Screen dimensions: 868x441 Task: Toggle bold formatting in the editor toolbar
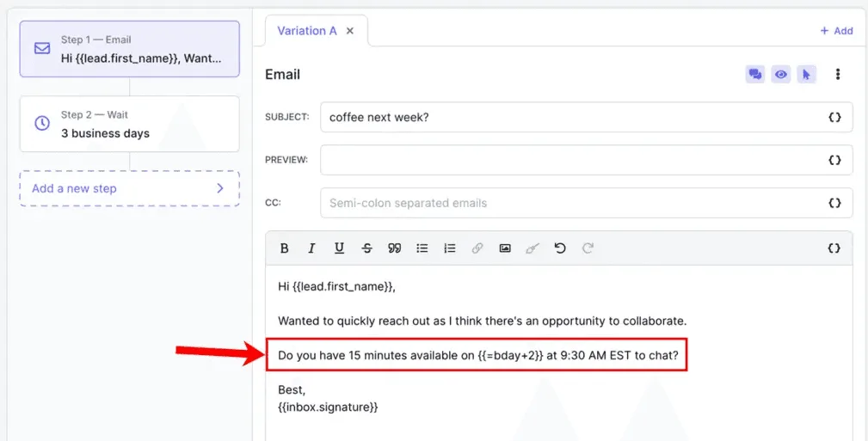click(285, 248)
